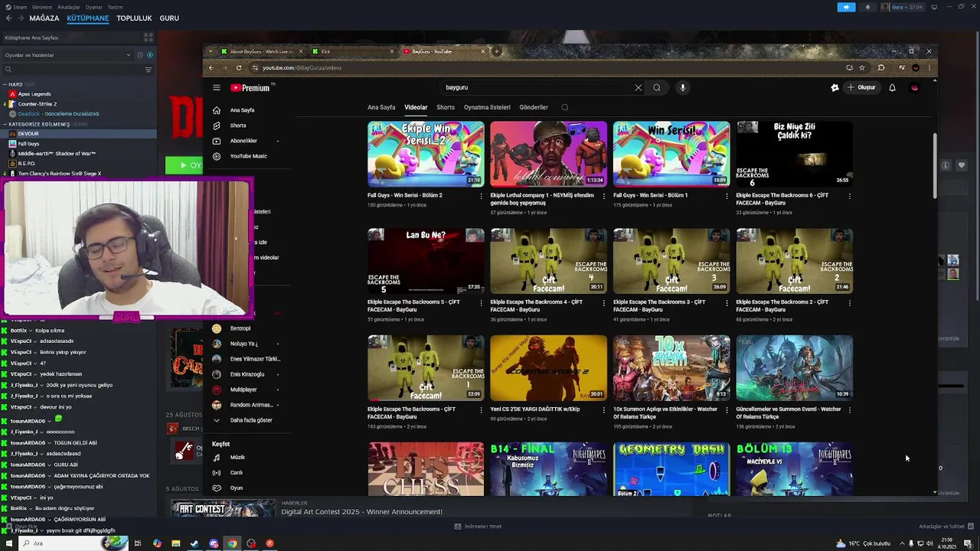Open 10x Summon Açılışı video title
Screen dimensions: 980x551
[665, 412]
